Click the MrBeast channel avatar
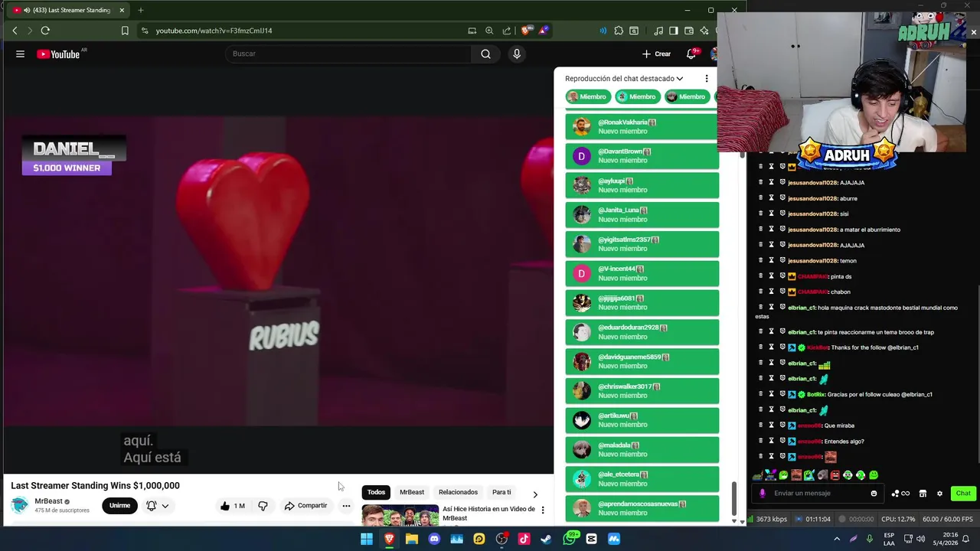980x551 pixels. click(20, 505)
